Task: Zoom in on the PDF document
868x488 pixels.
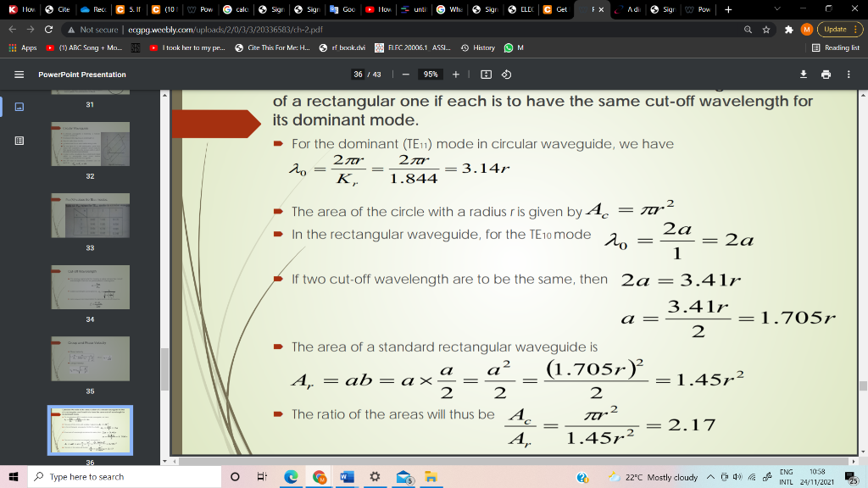Action: [x=455, y=75]
